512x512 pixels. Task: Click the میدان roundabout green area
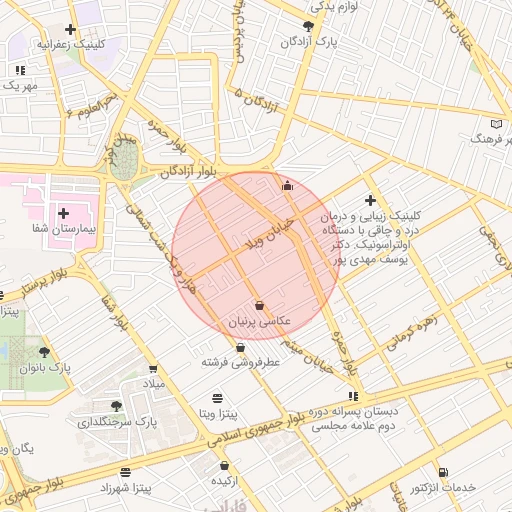click(x=124, y=160)
